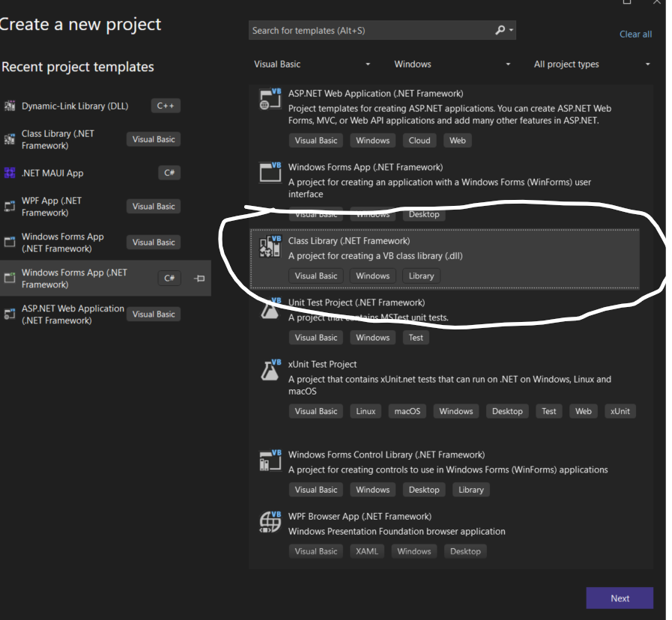Click the Clear all link

click(635, 34)
